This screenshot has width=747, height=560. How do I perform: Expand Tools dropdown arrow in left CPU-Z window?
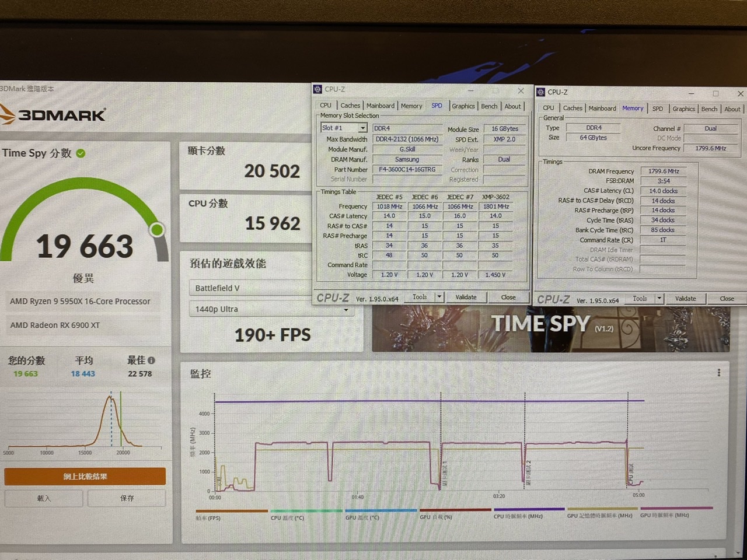click(439, 297)
